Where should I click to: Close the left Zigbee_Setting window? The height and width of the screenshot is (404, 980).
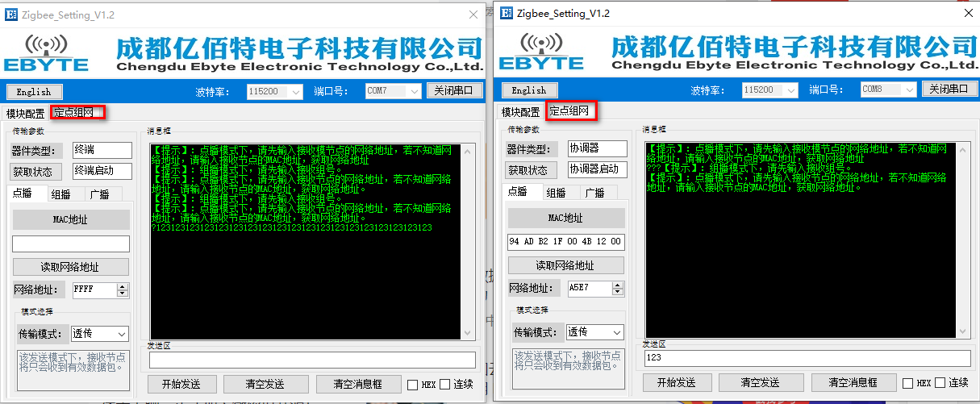(473, 15)
